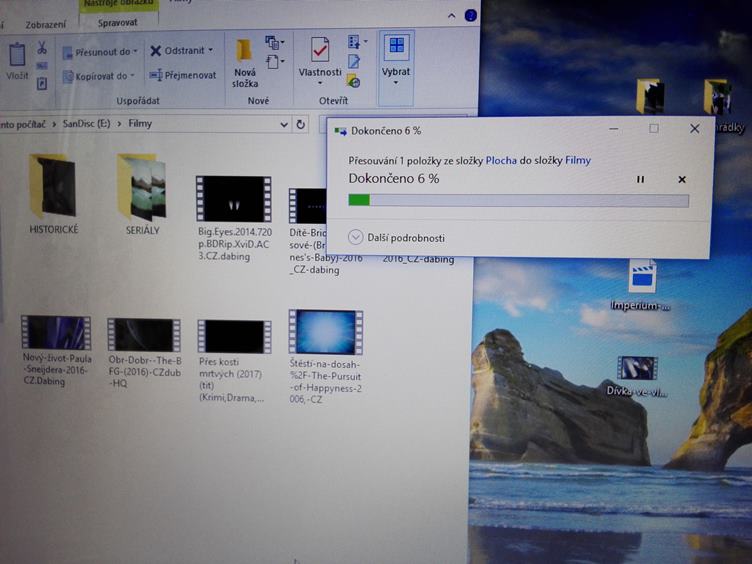Open Přesunout do dropdown

[x=100, y=52]
